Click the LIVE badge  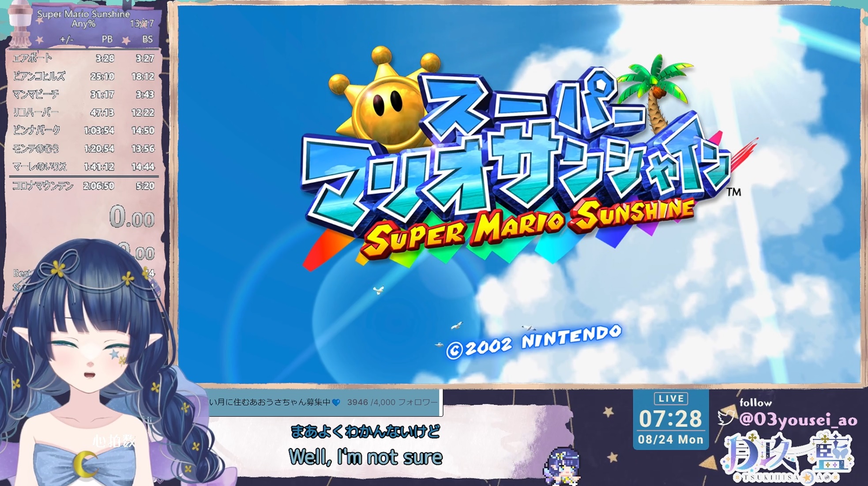[671, 399]
